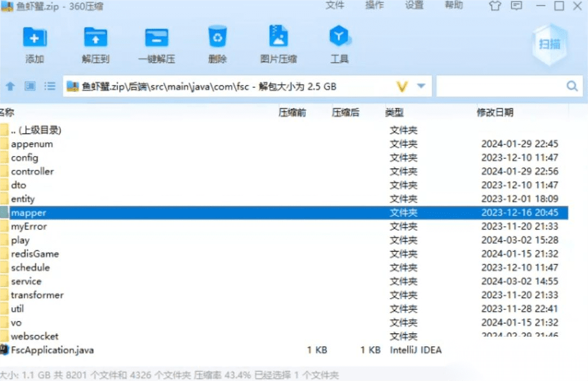Select the config folder

(284, 158)
